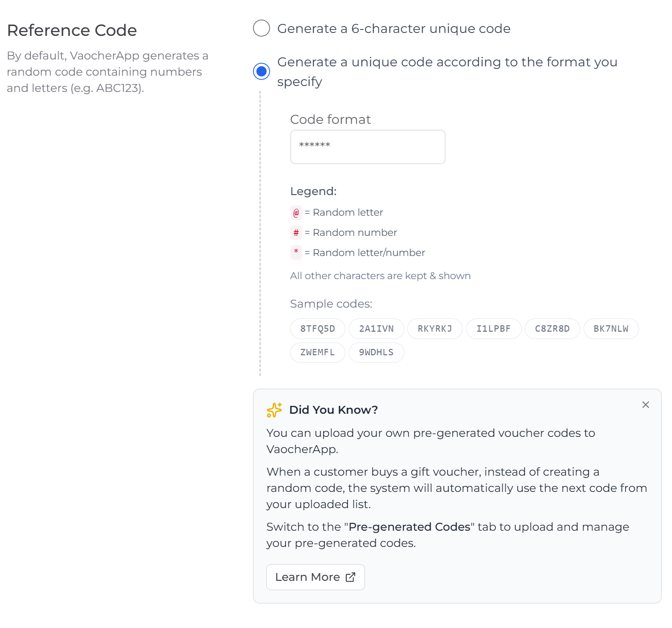672x628 pixels.
Task: Click the '= Random letter' legend text
Action: (x=344, y=212)
